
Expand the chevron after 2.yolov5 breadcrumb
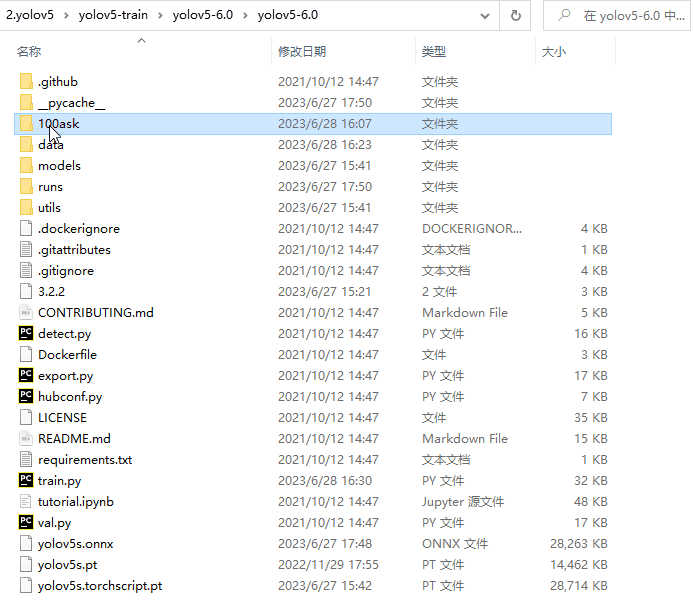coord(68,16)
